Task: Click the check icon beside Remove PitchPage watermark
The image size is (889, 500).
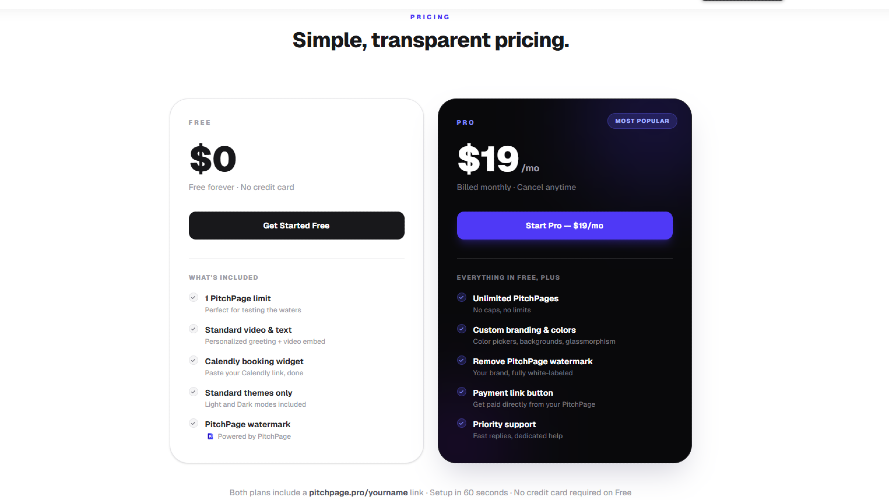Action: click(462, 361)
